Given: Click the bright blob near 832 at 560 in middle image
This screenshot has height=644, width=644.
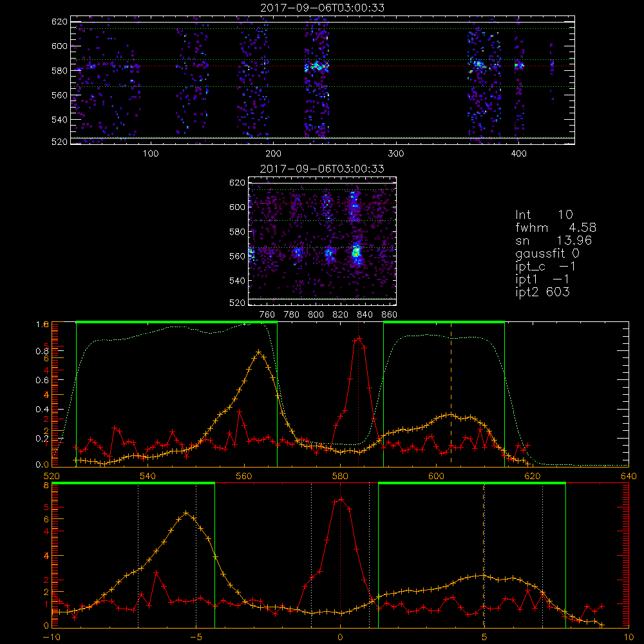Looking at the screenshot, I should (x=356, y=252).
